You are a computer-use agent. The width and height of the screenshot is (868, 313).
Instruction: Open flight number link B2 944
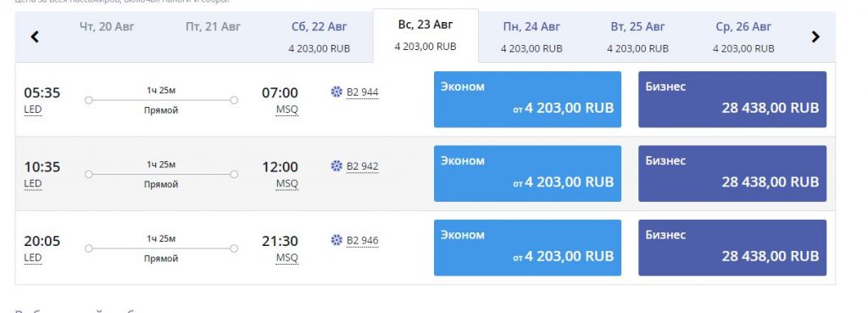coord(363,92)
